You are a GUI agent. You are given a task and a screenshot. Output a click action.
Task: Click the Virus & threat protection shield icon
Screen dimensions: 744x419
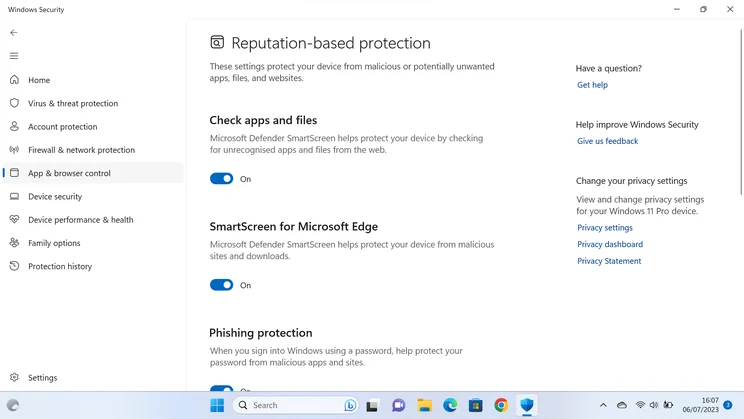14,103
